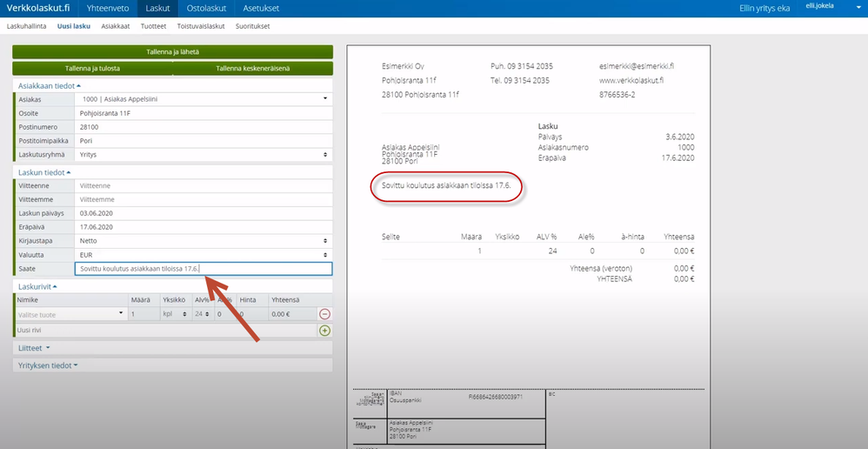Viewport: 868px width, 449px height.
Task: Choose unit in Yksikkö kpl dropdown
Action: (172, 314)
